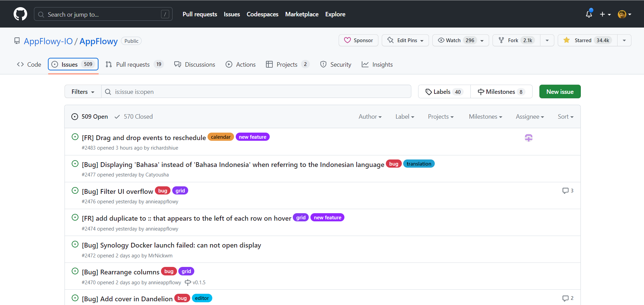Expand the Label filter
The height and width of the screenshot is (305, 644).
click(x=405, y=117)
